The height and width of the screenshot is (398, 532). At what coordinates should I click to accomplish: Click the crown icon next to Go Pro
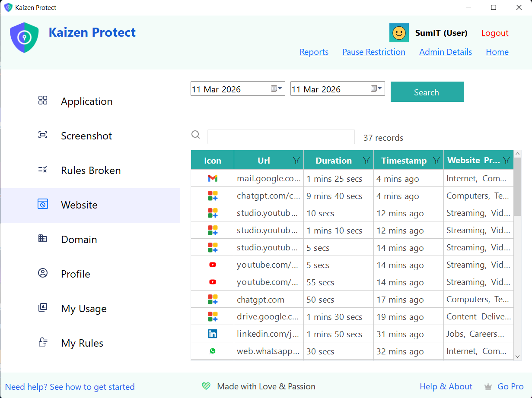coord(488,386)
